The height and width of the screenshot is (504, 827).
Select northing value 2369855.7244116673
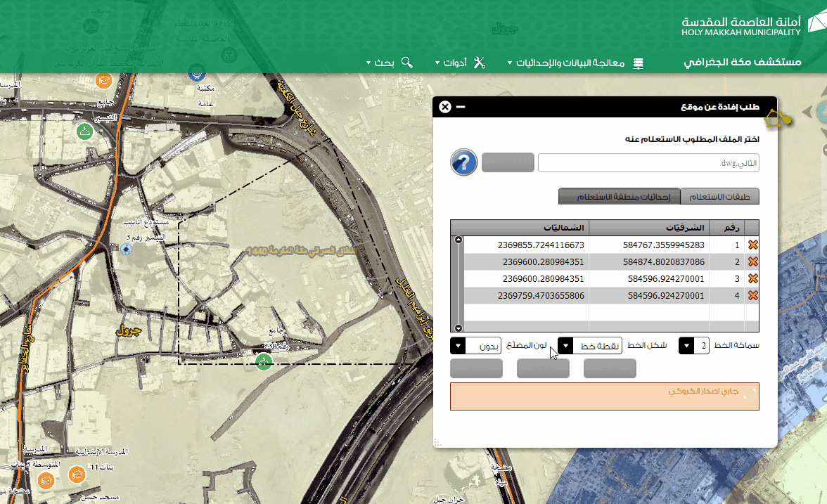coord(541,245)
